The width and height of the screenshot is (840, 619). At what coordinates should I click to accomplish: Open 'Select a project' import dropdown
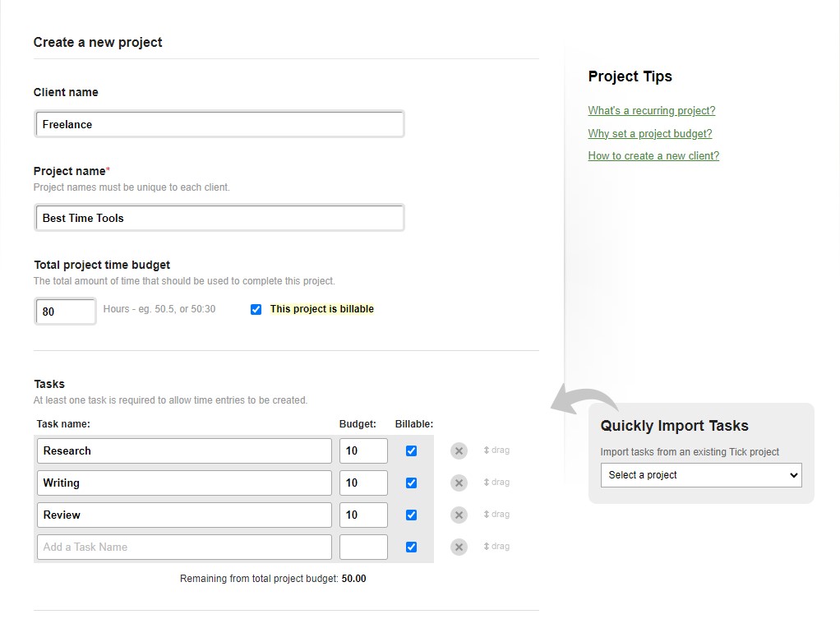pos(700,475)
